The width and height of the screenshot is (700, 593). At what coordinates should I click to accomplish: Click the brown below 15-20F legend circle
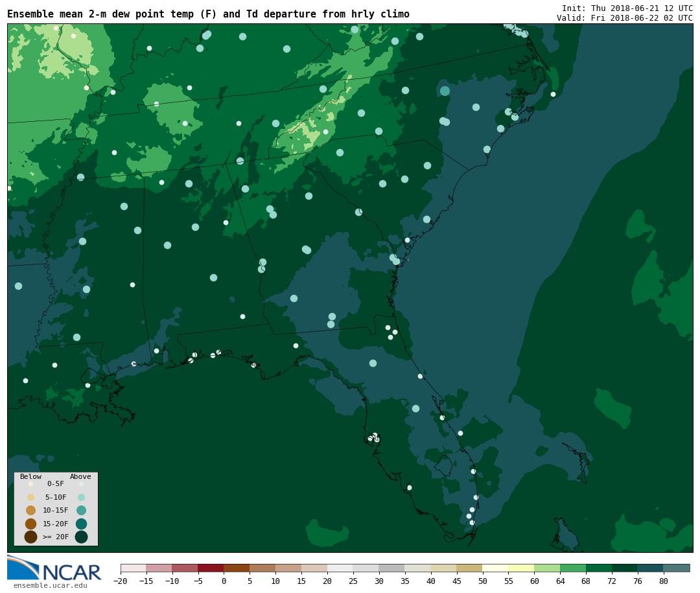pos(31,524)
